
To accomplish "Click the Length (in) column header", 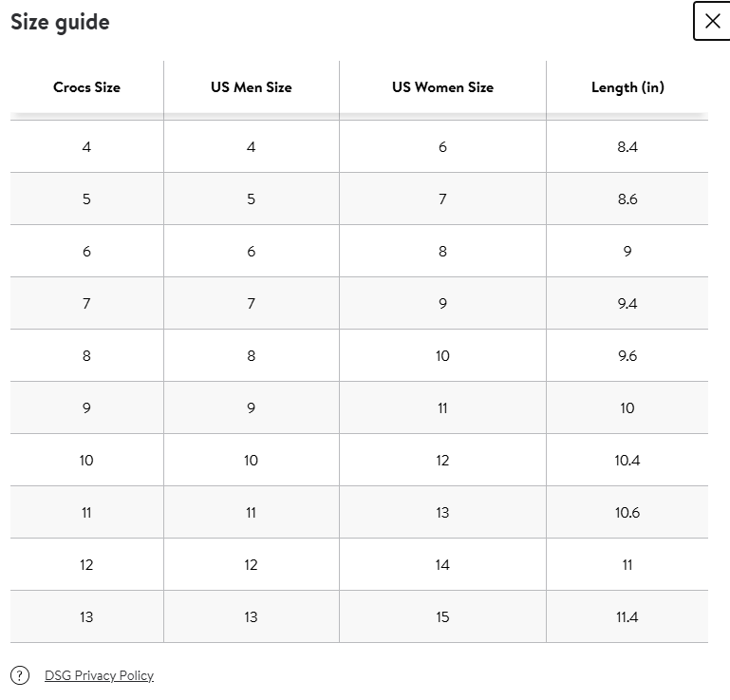I will point(627,87).
